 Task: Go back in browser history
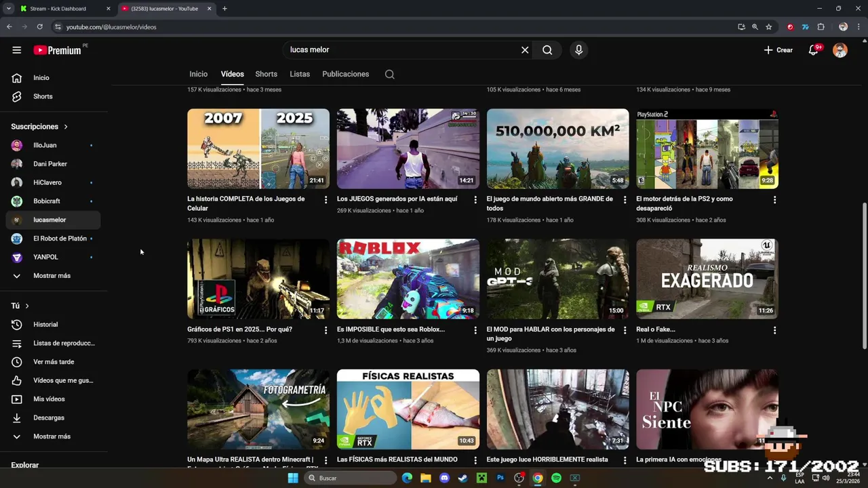(x=9, y=27)
